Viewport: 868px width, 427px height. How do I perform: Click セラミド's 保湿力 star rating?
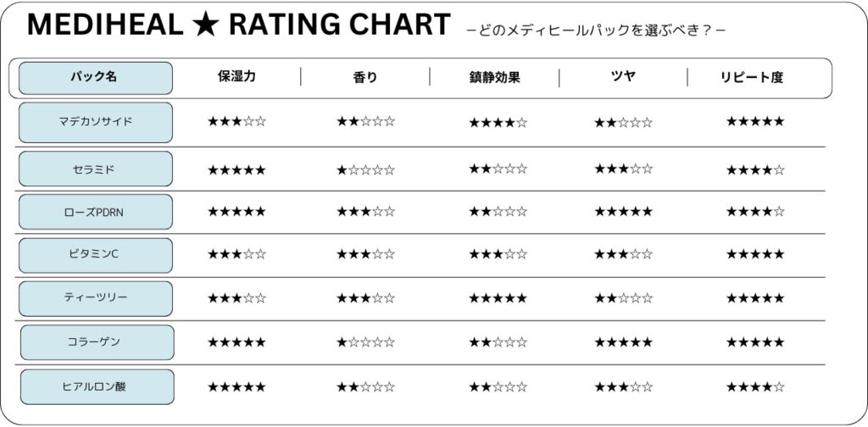pos(236,169)
